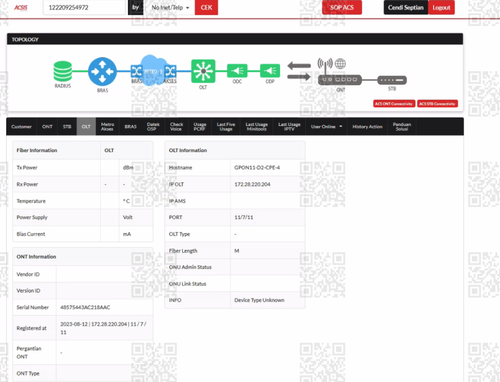500x382 pixels.
Task: Click the globe internet icon above ONT
Action: coord(340,63)
